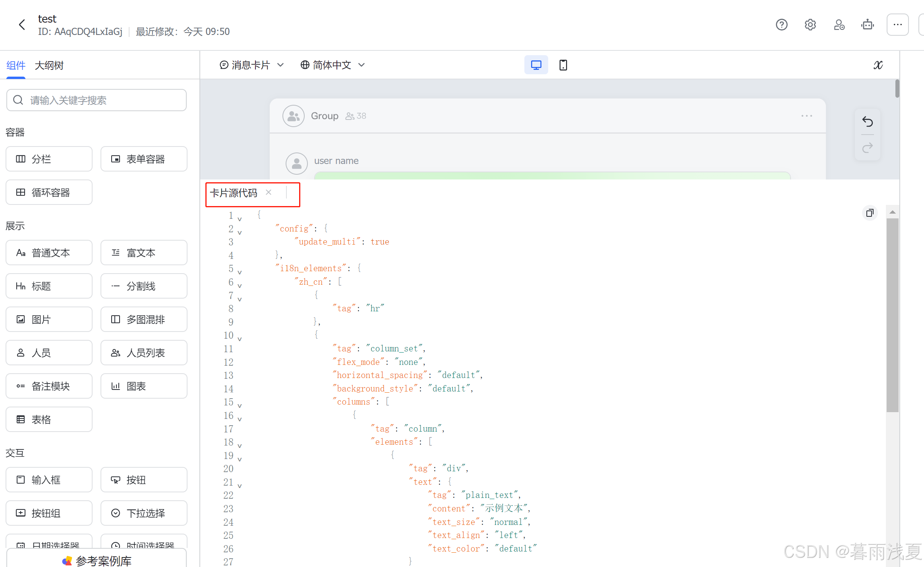Viewport: 924px width, 567px height.
Task: Open settings gear icon in header
Action: (810, 25)
